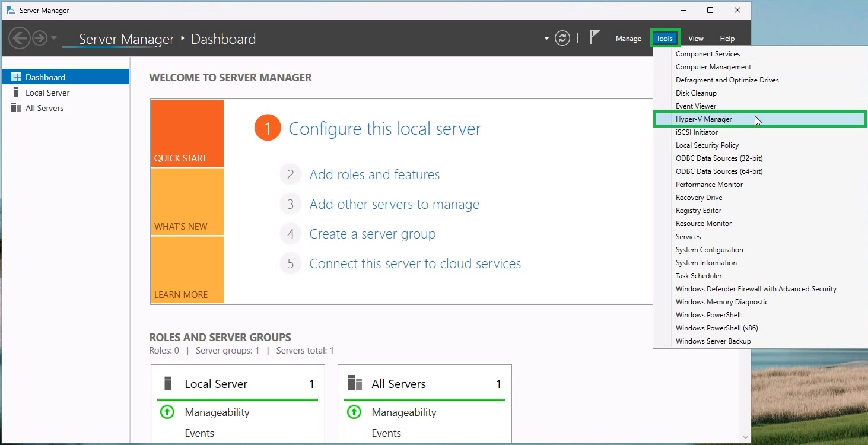The image size is (868, 445).
Task: Open Local Security Policy
Action: tap(760, 145)
